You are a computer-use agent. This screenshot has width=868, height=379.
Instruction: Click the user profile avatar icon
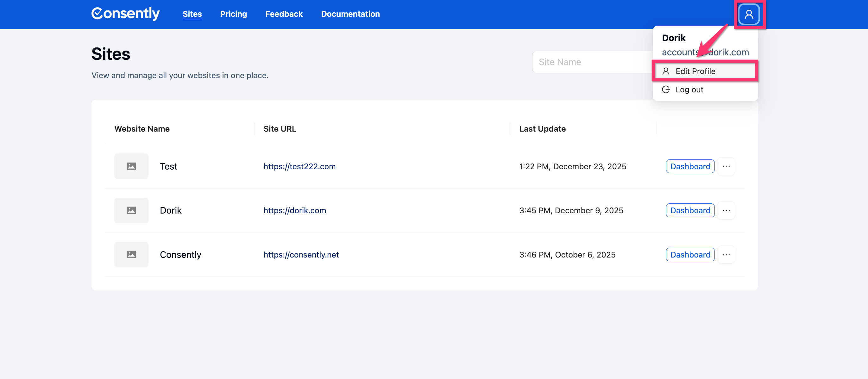point(748,14)
